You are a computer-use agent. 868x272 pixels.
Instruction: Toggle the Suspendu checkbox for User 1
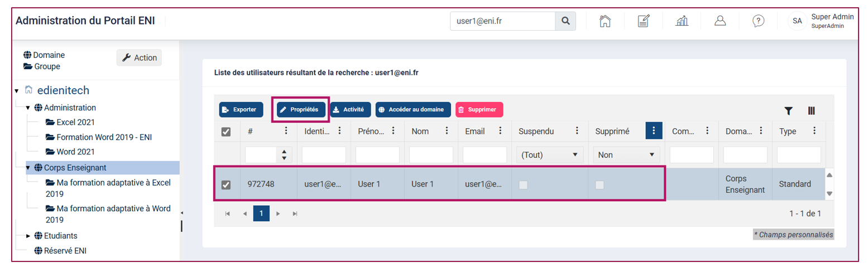click(523, 185)
